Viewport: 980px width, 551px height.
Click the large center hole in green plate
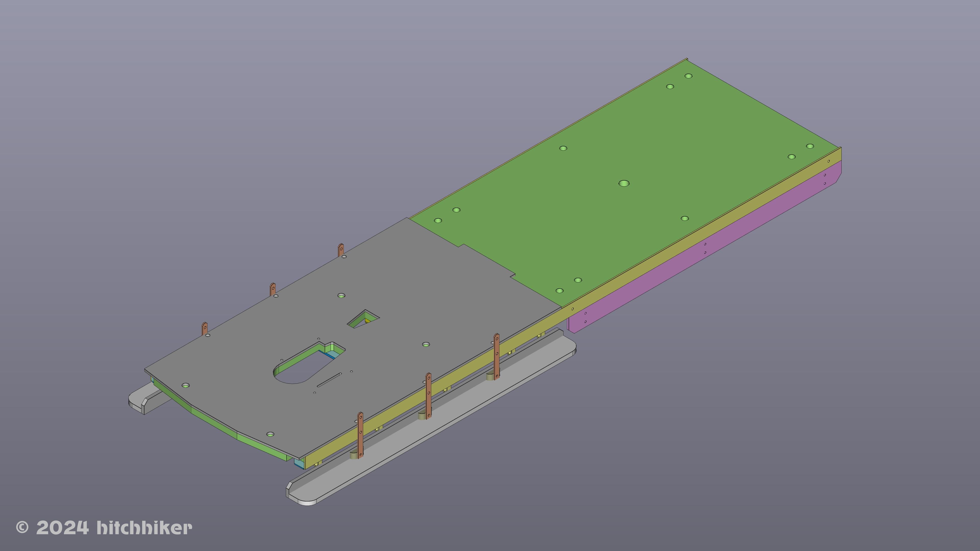624,183
